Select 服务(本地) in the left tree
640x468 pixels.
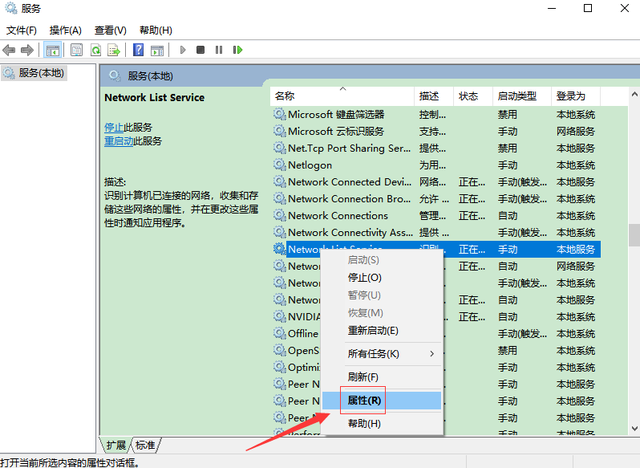coord(40,72)
